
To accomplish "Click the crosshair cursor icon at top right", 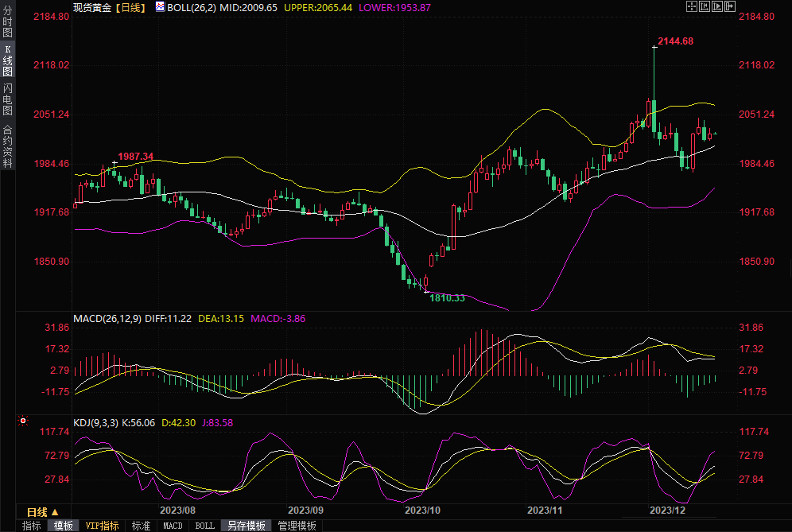I will click(691, 6).
